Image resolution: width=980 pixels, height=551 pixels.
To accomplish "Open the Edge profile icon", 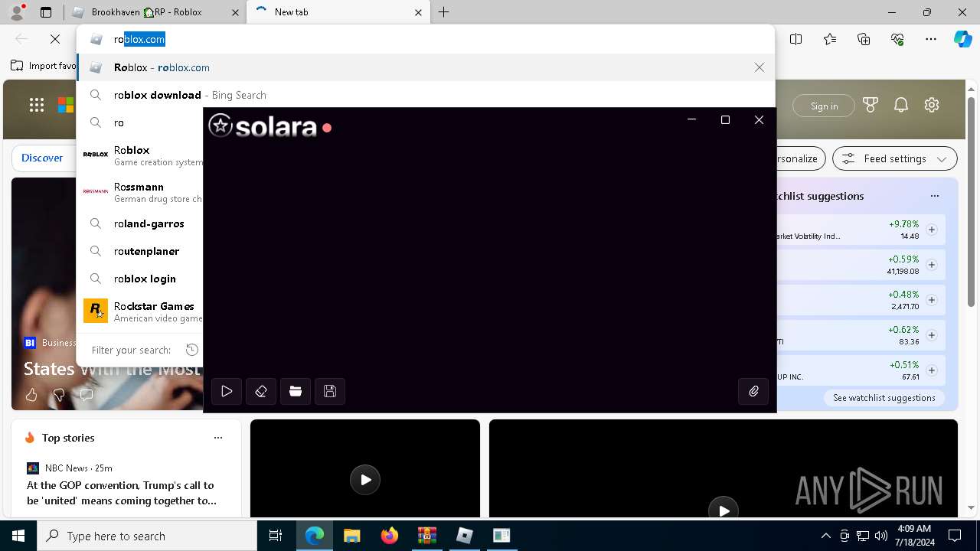I will (x=16, y=12).
